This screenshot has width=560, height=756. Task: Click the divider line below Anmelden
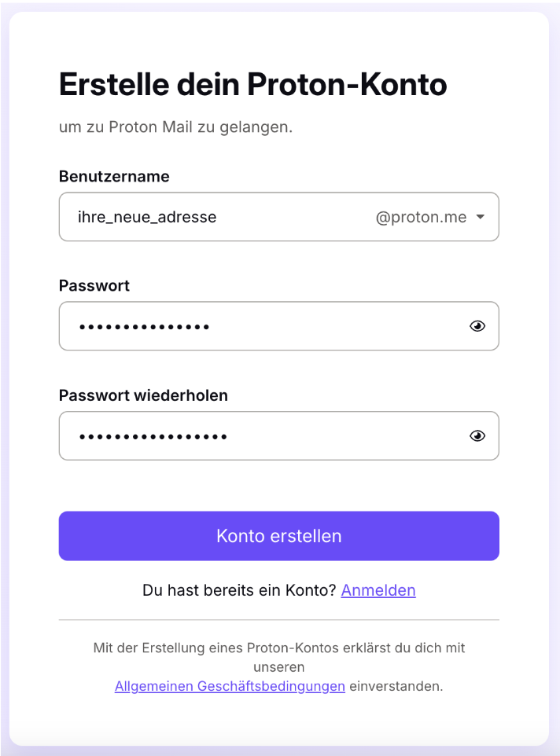278,620
